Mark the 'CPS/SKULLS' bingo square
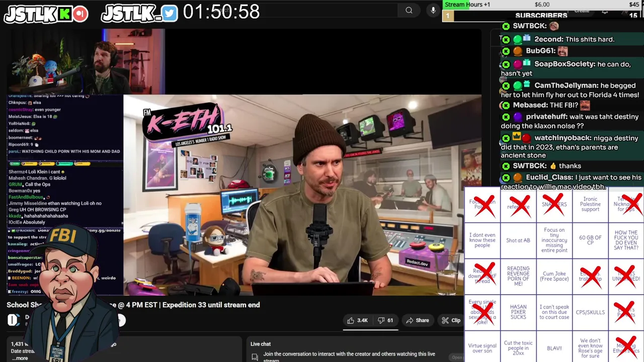 [590, 312]
